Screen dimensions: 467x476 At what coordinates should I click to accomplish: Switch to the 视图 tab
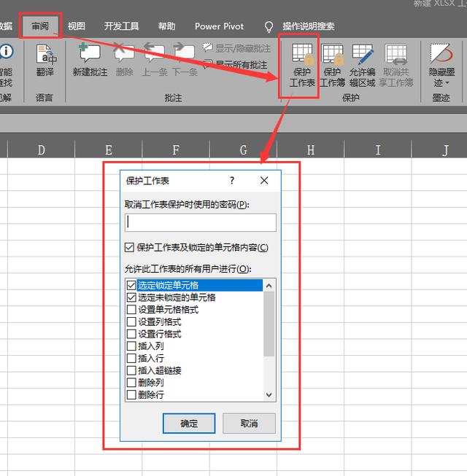[x=77, y=26]
